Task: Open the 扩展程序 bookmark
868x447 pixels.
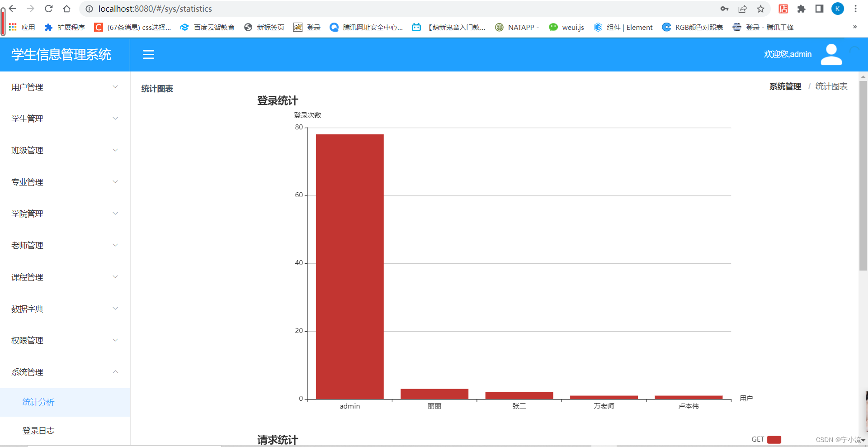Action: coord(65,27)
